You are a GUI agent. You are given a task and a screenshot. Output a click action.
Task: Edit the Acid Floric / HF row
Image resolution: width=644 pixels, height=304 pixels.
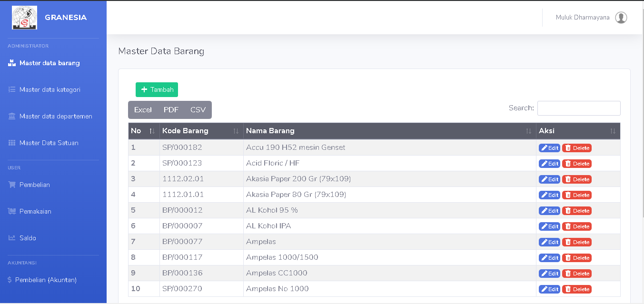(x=549, y=164)
